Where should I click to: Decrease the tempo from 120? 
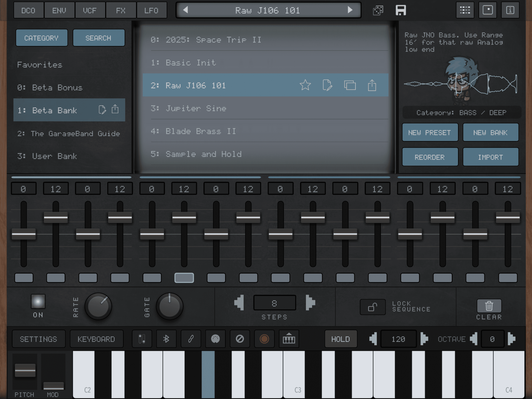[373, 339]
